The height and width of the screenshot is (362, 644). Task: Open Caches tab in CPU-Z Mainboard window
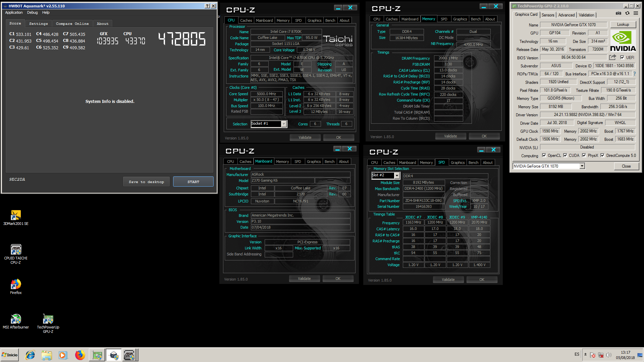pos(245,162)
